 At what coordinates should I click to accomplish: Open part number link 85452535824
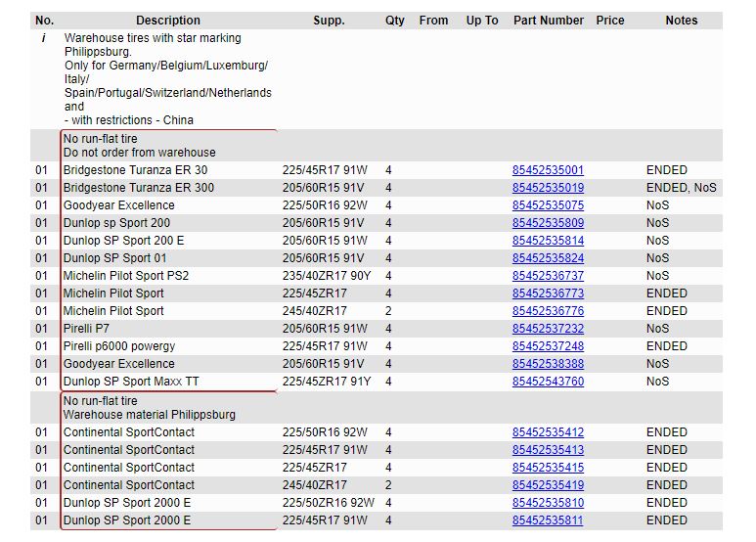tap(548, 258)
